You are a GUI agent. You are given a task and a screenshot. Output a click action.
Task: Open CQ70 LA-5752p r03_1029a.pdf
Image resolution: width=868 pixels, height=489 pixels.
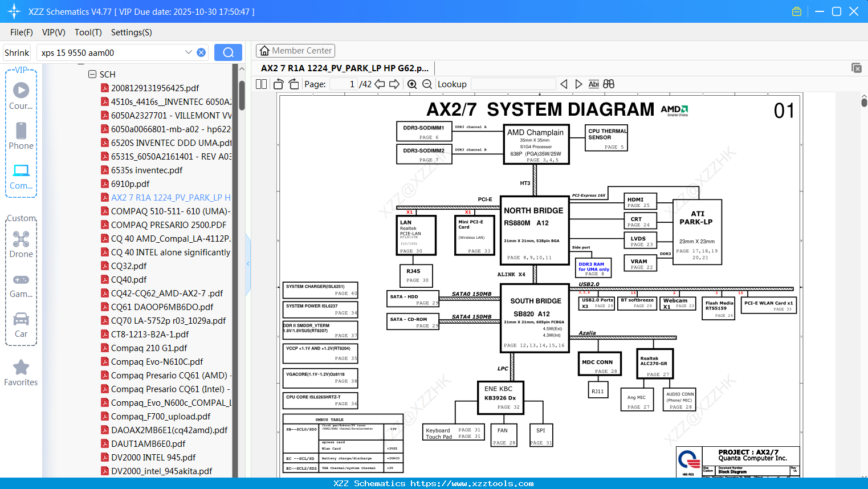click(168, 320)
